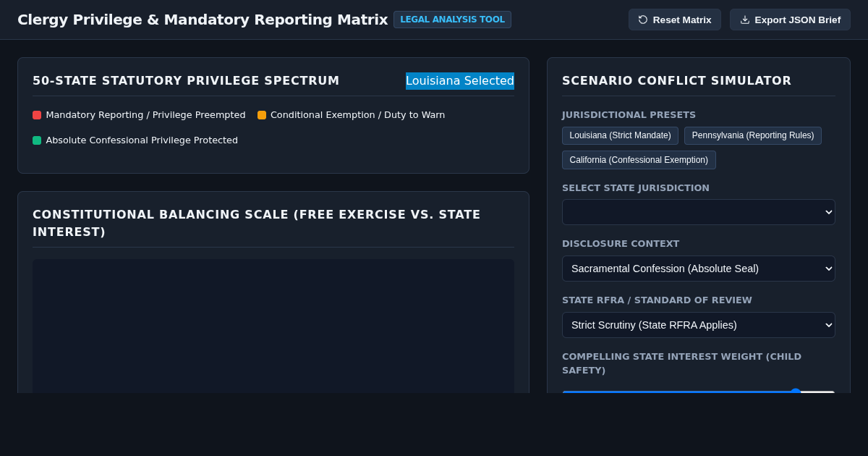
Task: Click the '50-State Statutory Privilege Spectrum' heading
Action: coord(186,81)
